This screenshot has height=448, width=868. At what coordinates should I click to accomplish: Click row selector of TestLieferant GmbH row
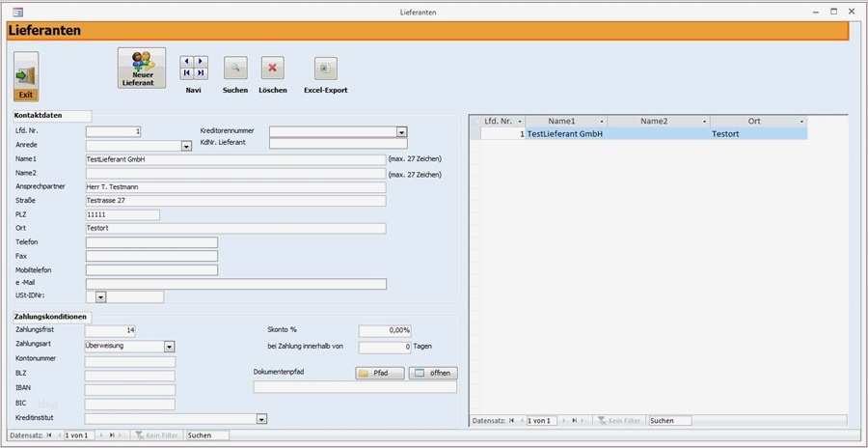point(475,133)
